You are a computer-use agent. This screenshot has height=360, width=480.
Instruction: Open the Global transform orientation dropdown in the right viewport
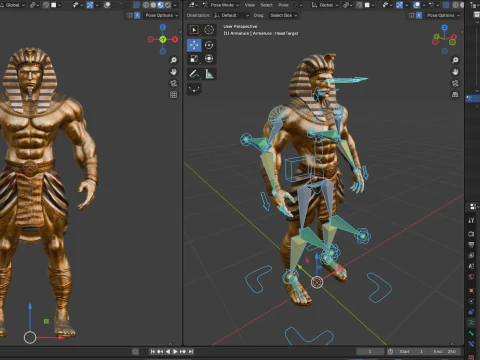[325, 5]
